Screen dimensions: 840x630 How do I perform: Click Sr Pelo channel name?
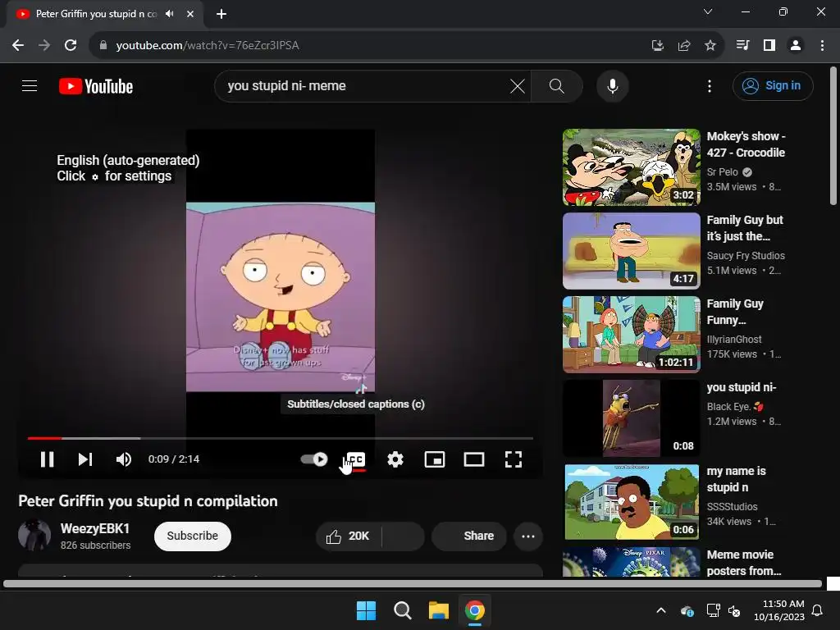(x=722, y=172)
